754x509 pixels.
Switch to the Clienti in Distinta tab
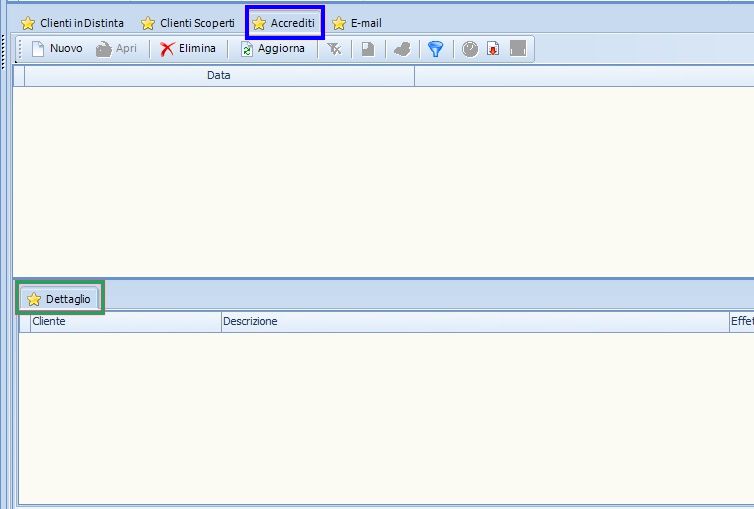coord(73,23)
